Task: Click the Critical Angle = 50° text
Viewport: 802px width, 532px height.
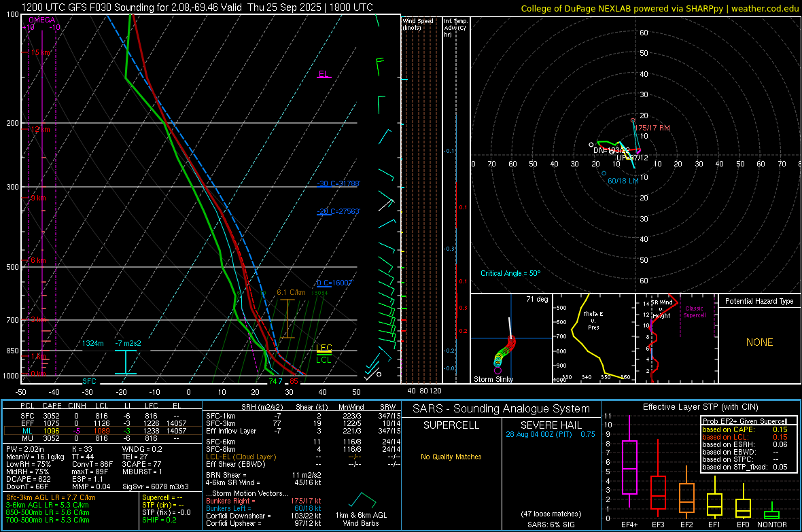Action: [x=510, y=273]
